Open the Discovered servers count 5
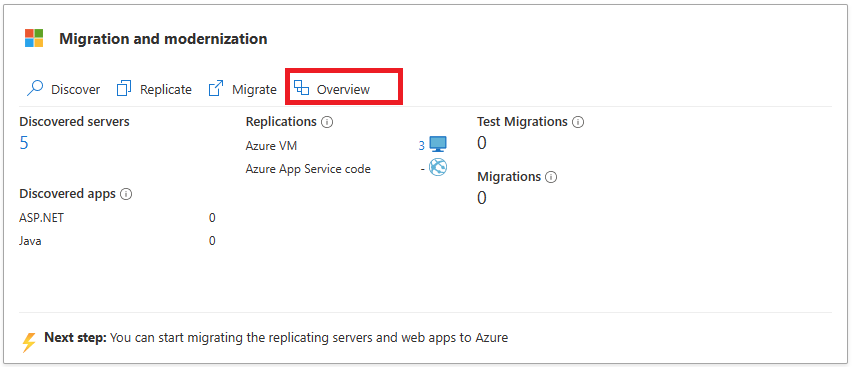Screen dimensions: 853x367 [x=24, y=143]
